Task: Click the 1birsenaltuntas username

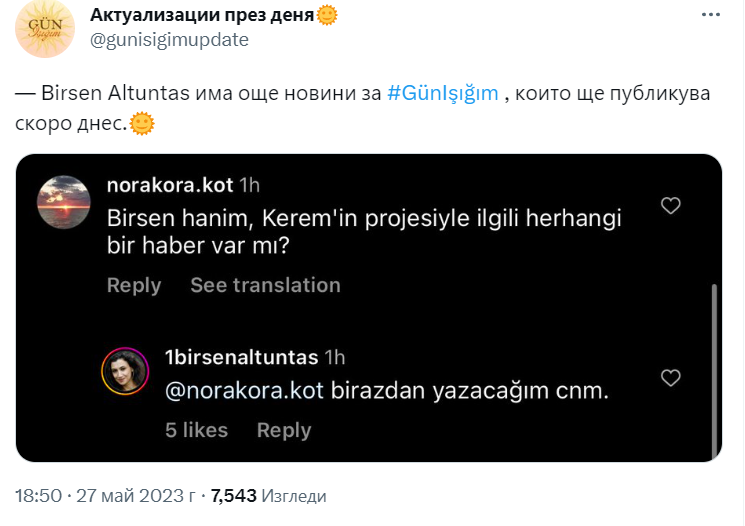Action: point(241,357)
